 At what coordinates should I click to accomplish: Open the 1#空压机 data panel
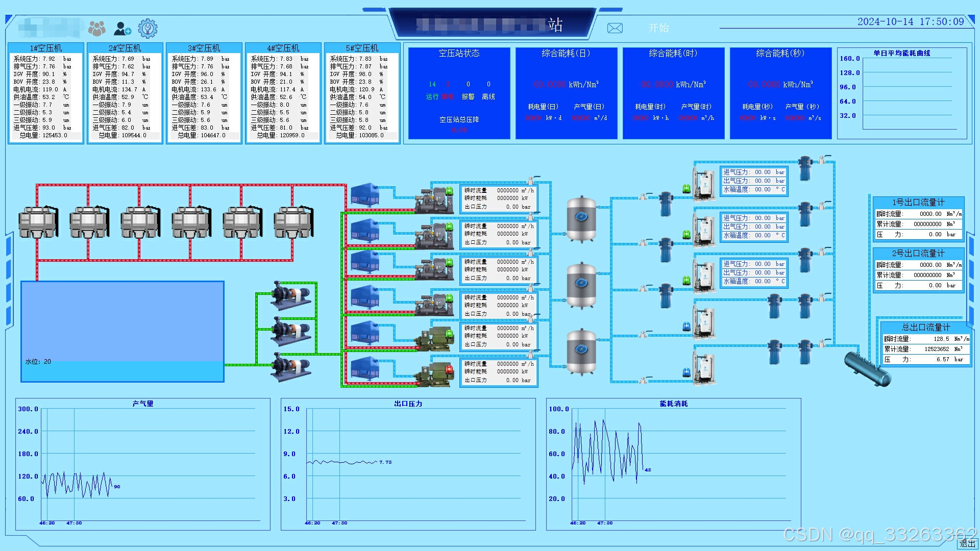pyautogui.click(x=46, y=93)
